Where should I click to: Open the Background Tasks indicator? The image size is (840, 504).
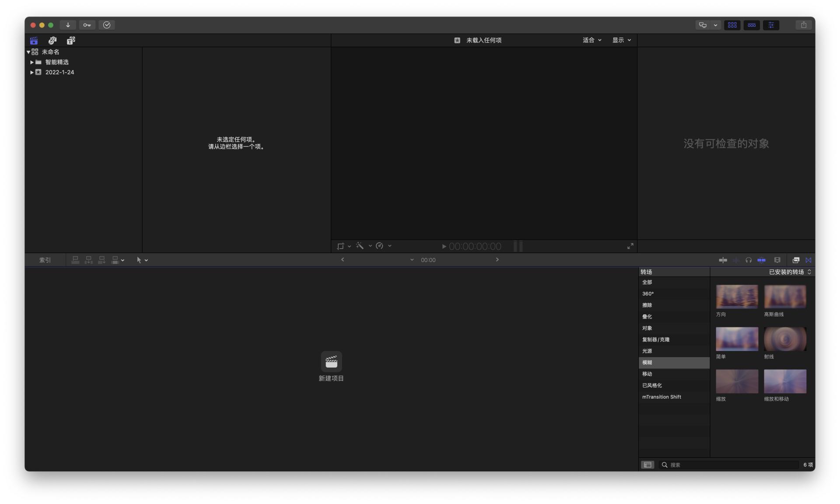pos(107,25)
